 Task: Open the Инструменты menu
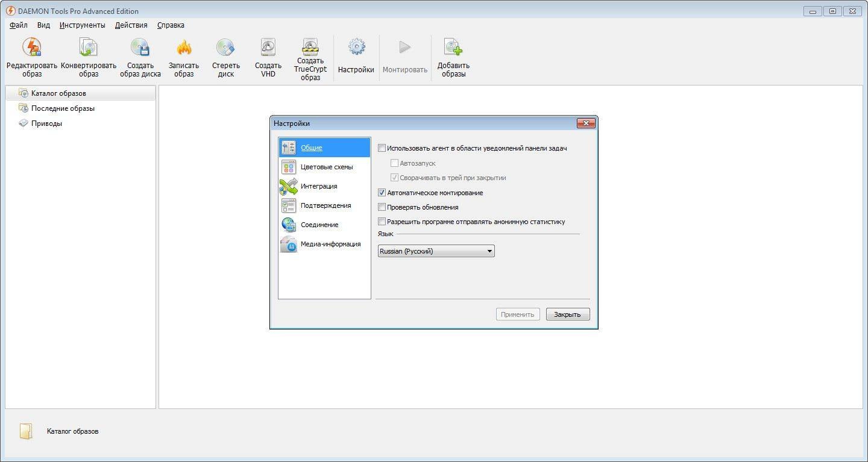pyautogui.click(x=83, y=25)
